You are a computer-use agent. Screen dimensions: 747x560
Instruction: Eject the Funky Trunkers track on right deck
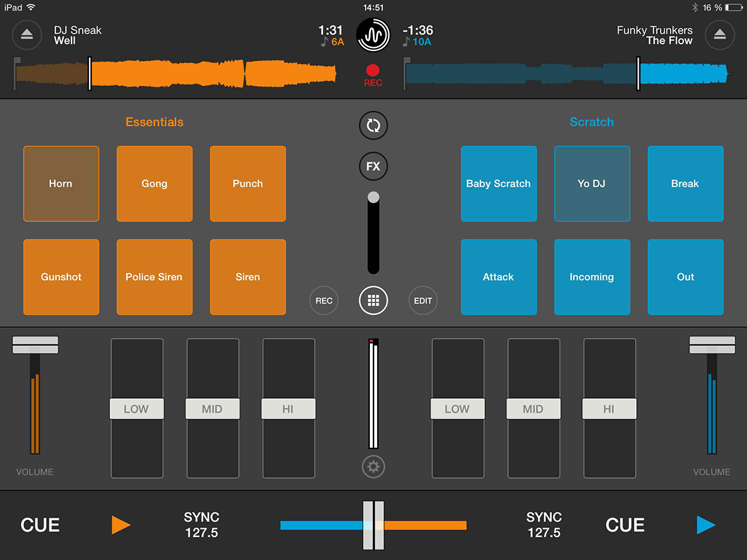[720, 35]
